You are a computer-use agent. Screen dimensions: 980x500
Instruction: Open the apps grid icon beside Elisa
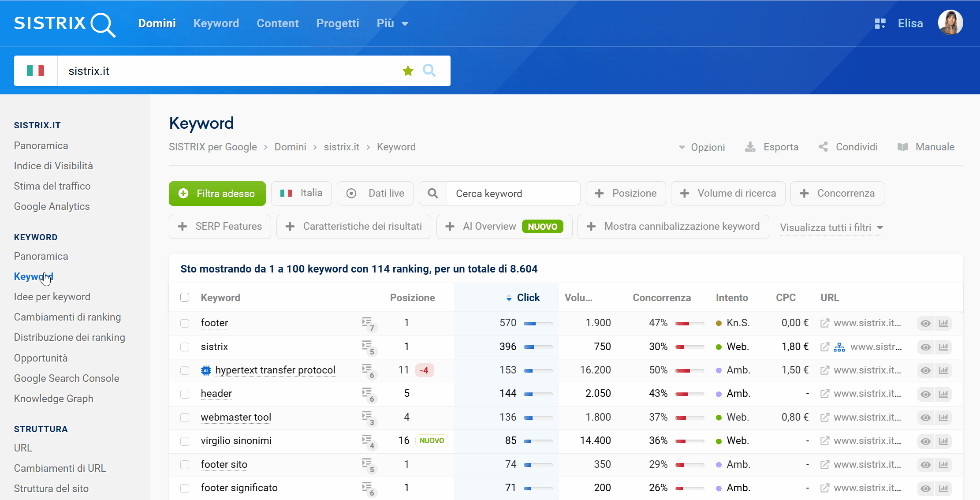[x=880, y=24]
